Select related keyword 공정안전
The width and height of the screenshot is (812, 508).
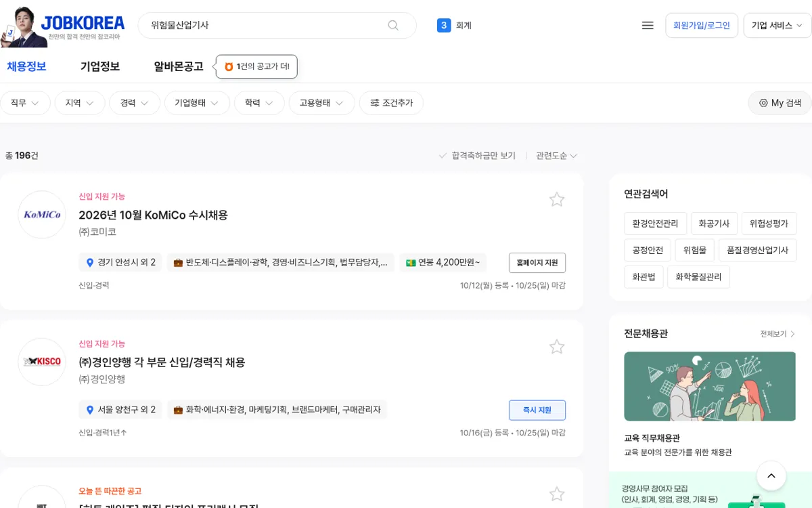coord(648,250)
